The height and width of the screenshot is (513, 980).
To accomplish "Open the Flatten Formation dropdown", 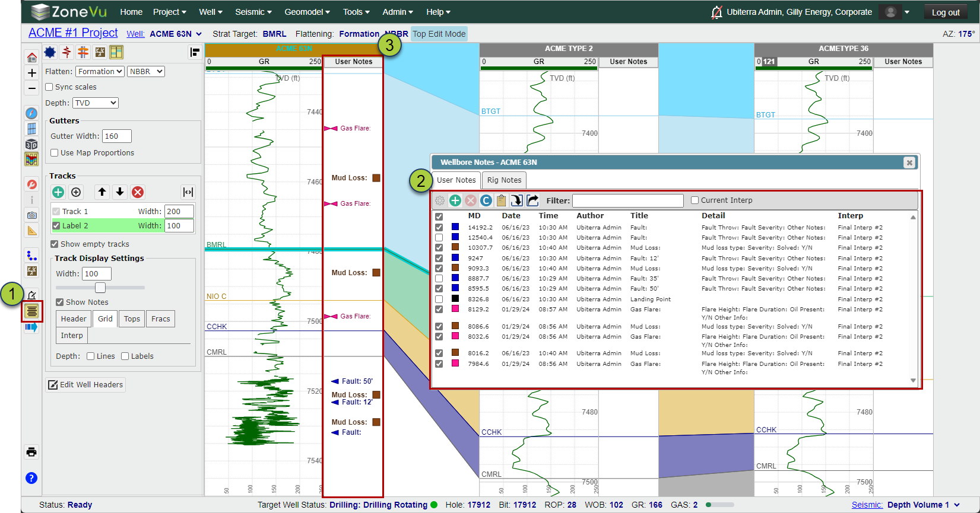I will click(100, 72).
